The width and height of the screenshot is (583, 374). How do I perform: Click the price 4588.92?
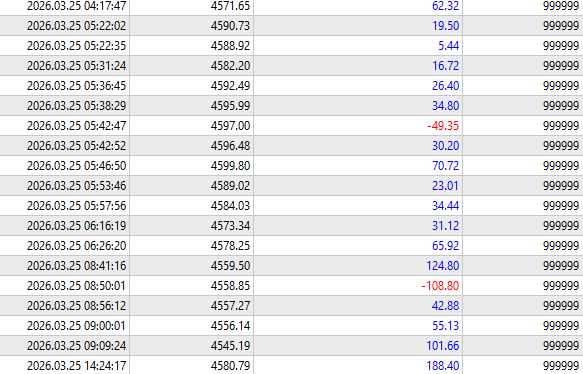tap(231, 46)
